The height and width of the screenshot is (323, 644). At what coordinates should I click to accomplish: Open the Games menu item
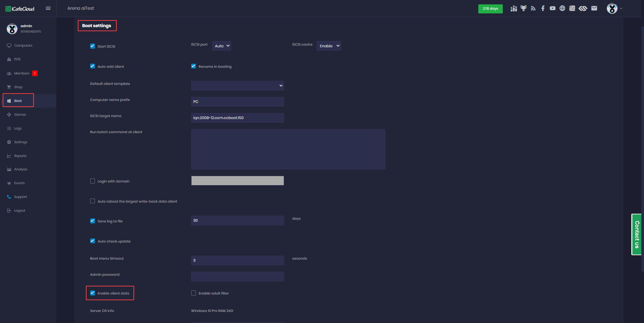click(x=20, y=114)
